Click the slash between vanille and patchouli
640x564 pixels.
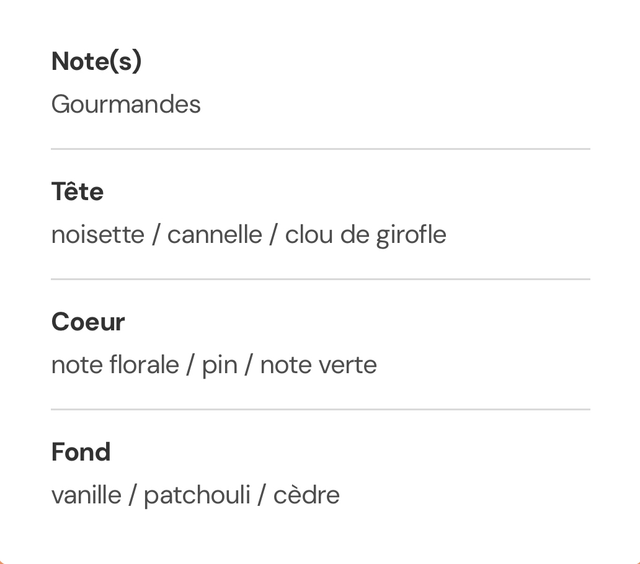pos(133,495)
